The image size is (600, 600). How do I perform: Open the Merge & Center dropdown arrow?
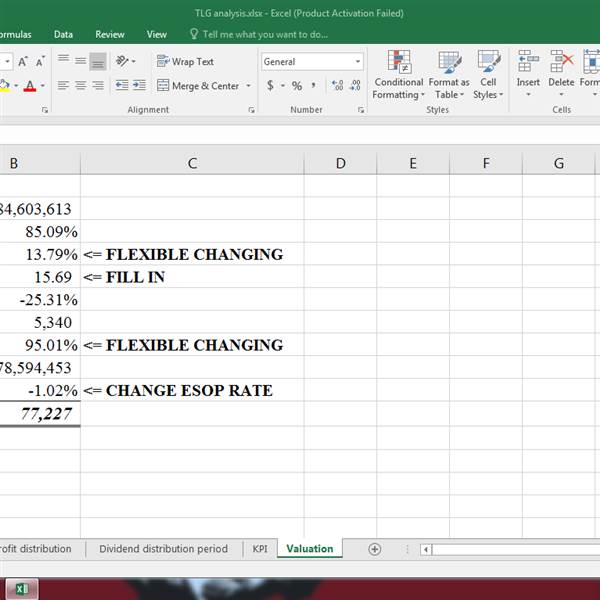pos(247,86)
